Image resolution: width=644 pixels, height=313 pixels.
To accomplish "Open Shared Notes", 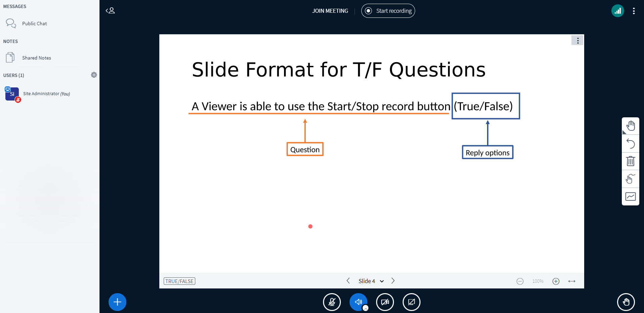I will pyautogui.click(x=36, y=58).
